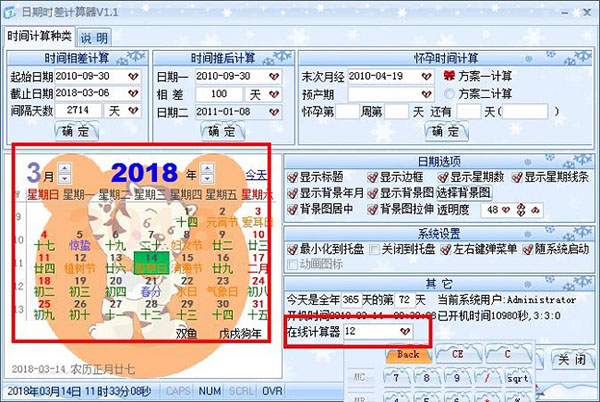Toggle 最小化到托盘 checkbox

coord(292,250)
